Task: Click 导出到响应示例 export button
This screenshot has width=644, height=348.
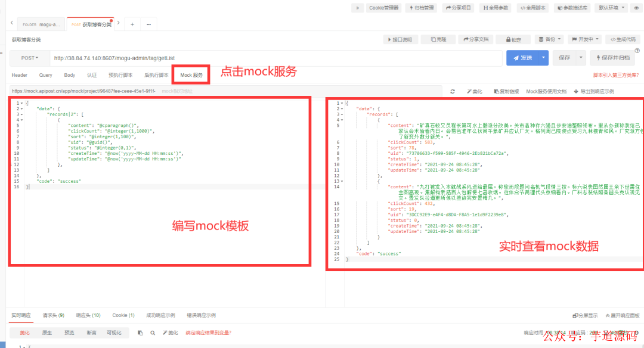Action: tap(594, 92)
